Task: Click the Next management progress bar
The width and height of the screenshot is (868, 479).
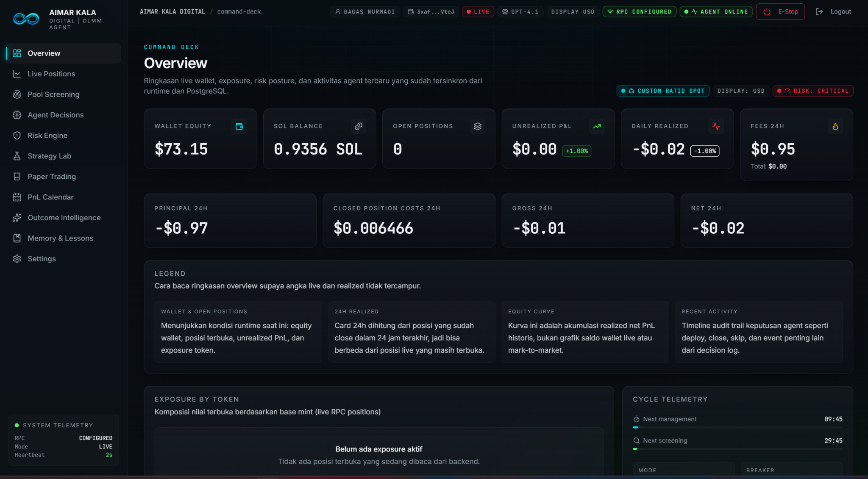Action: 737,427
